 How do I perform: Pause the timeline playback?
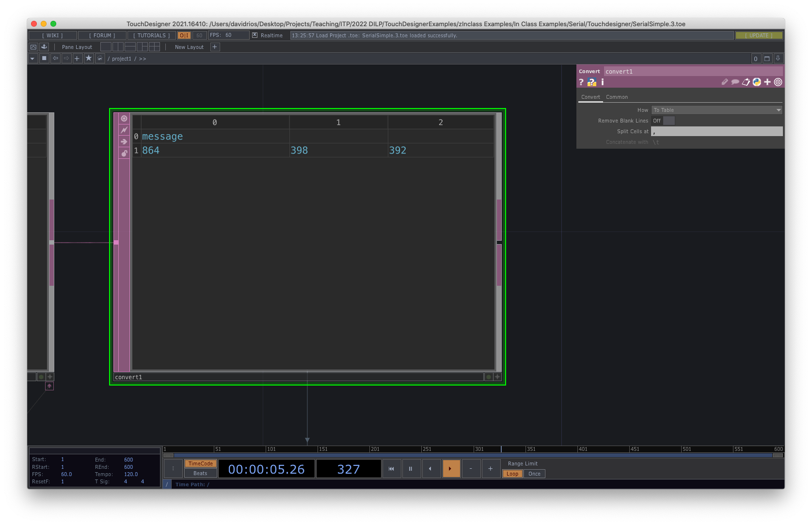pyautogui.click(x=411, y=469)
